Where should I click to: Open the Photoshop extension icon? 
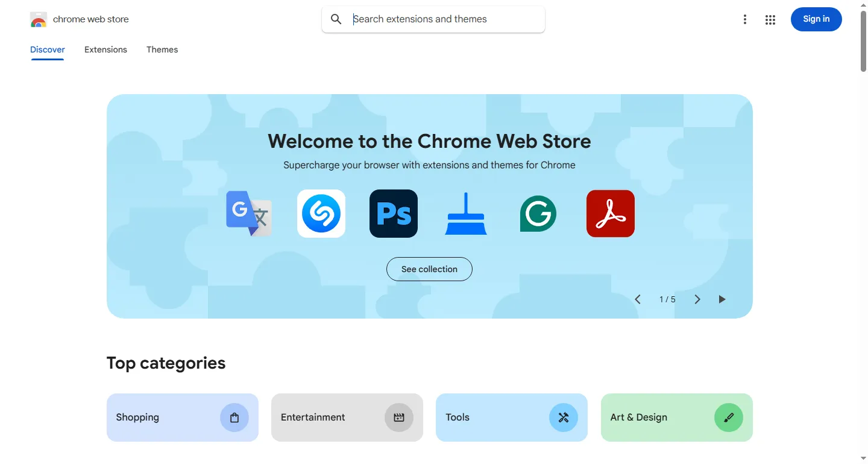click(x=394, y=214)
